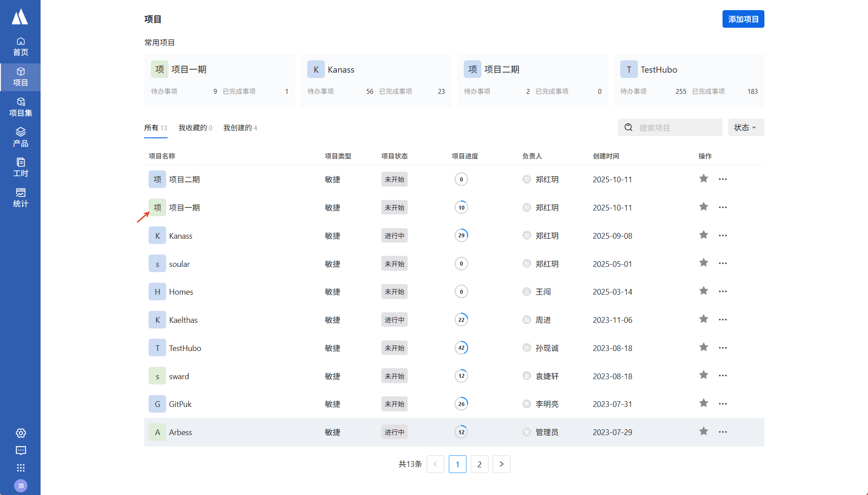Image resolution: width=868 pixels, height=495 pixels.
Task: Click TestHubo progress circle showing 42
Action: pyautogui.click(x=461, y=348)
